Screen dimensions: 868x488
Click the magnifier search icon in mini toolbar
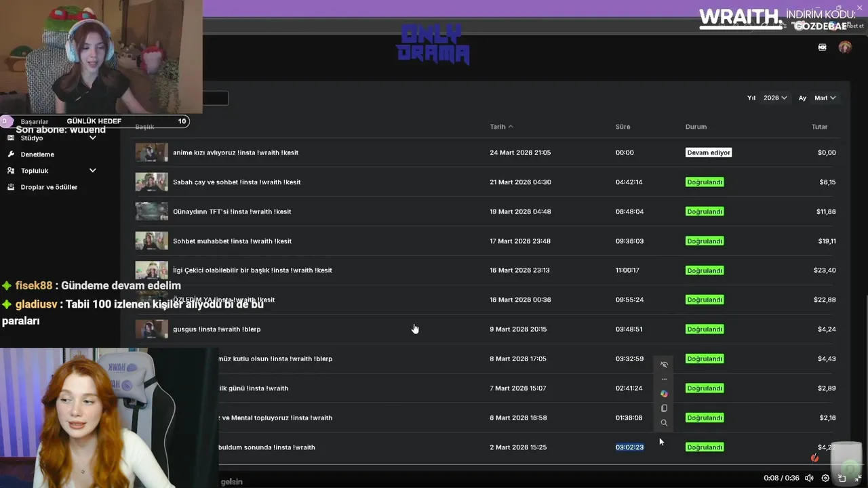pyautogui.click(x=664, y=423)
